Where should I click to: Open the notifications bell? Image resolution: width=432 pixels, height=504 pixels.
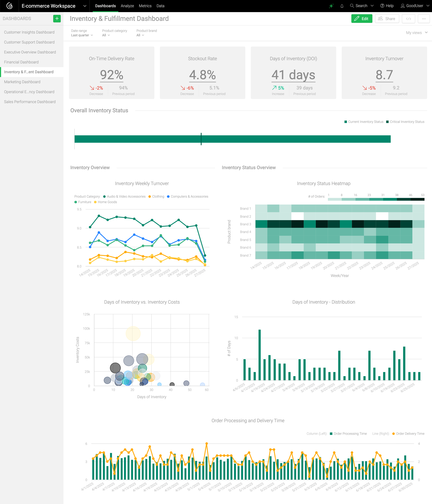pos(342,6)
